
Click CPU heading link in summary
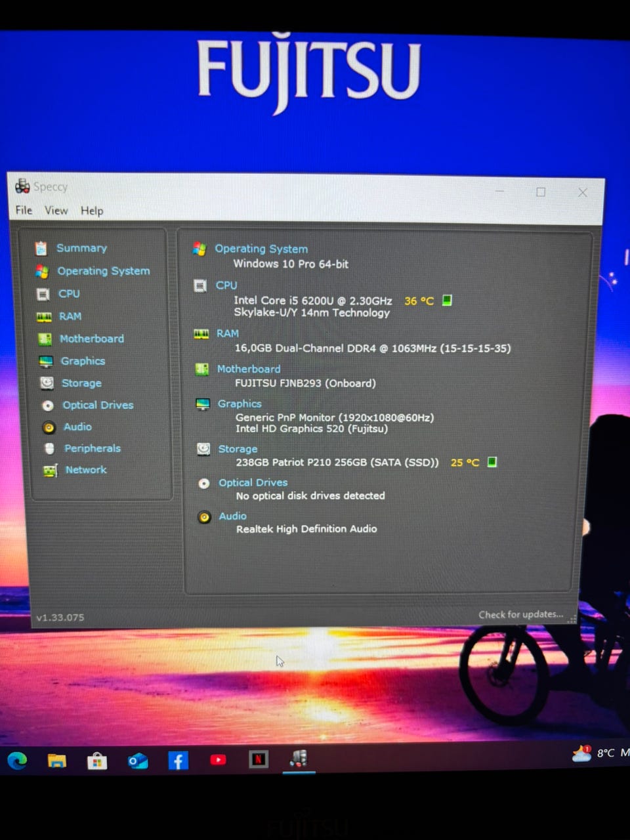pos(226,285)
